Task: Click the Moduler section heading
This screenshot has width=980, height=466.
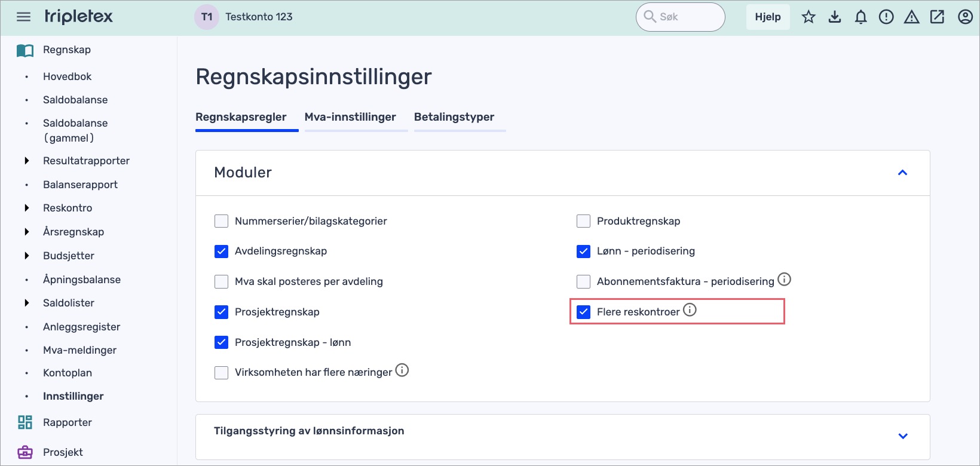Action: 243,173
